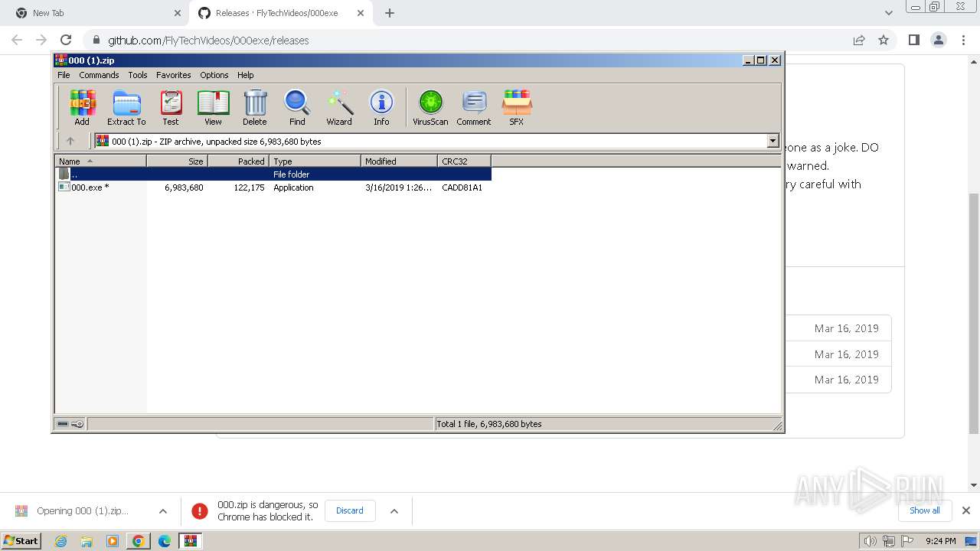The image size is (980, 551).
Task: Go up one folder level arrow
Action: point(70,141)
